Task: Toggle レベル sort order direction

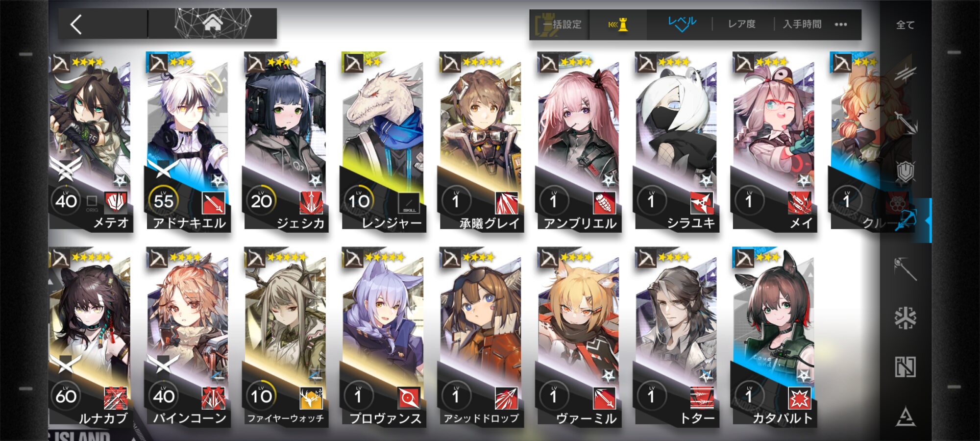Action: coord(682,24)
